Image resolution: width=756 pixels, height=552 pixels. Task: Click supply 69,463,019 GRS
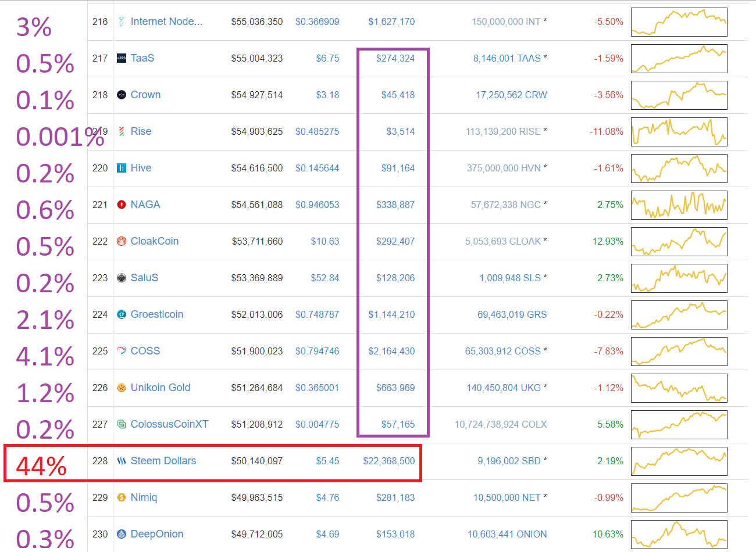(x=512, y=314)
